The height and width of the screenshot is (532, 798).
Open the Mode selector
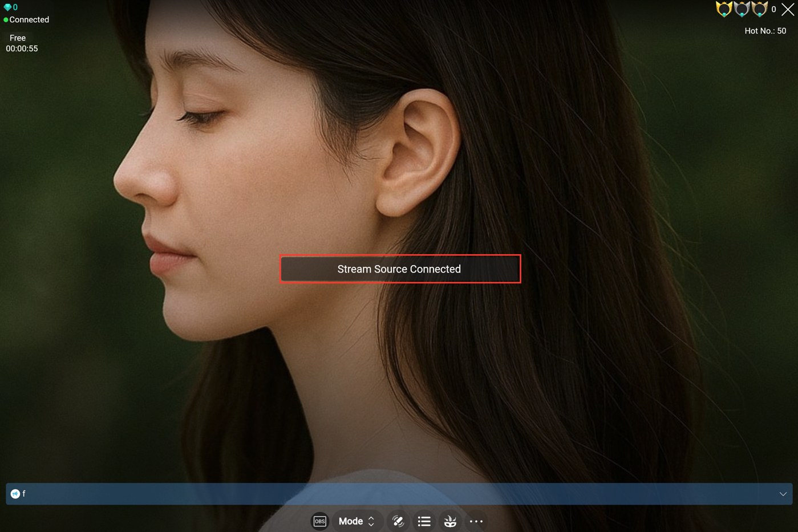[357, 521]
